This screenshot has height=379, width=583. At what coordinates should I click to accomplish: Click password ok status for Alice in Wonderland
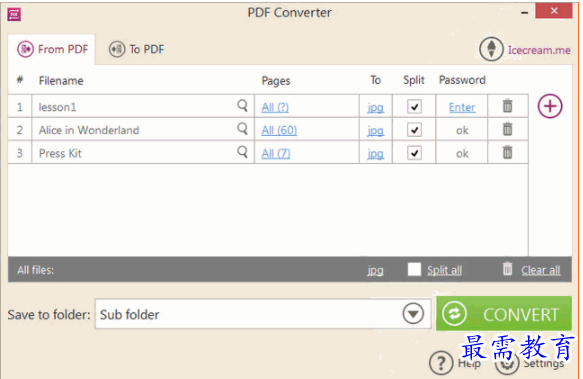[x=462, y=131]
